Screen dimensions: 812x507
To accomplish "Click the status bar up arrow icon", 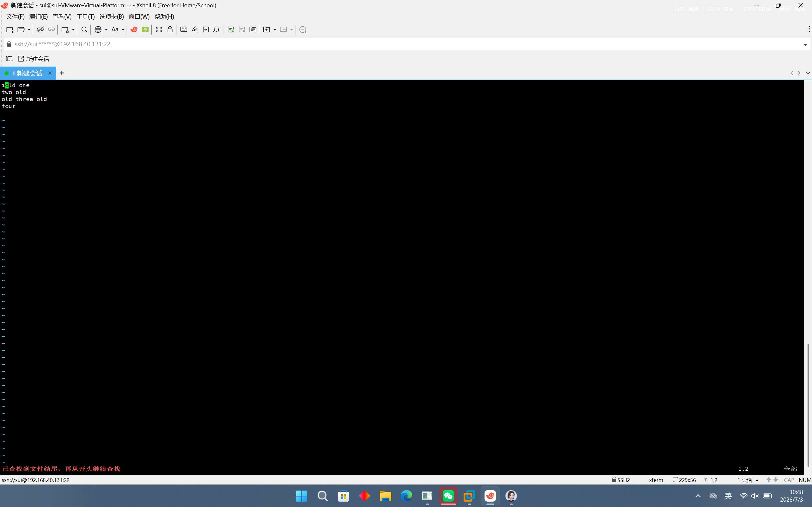I will coord(769,480).
